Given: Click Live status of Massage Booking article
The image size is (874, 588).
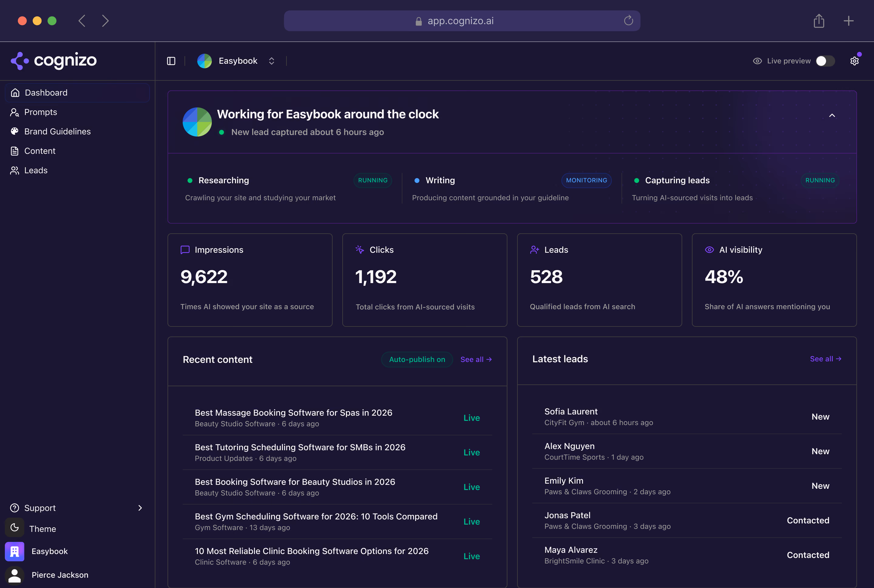Looking at the screenshot, I should 472,418.
